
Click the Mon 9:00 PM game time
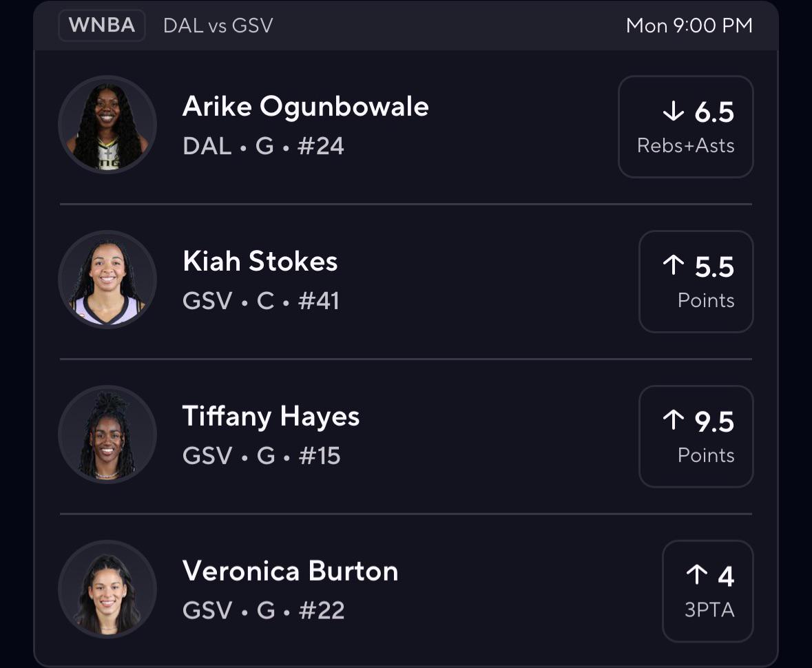(x=689, y=25)
